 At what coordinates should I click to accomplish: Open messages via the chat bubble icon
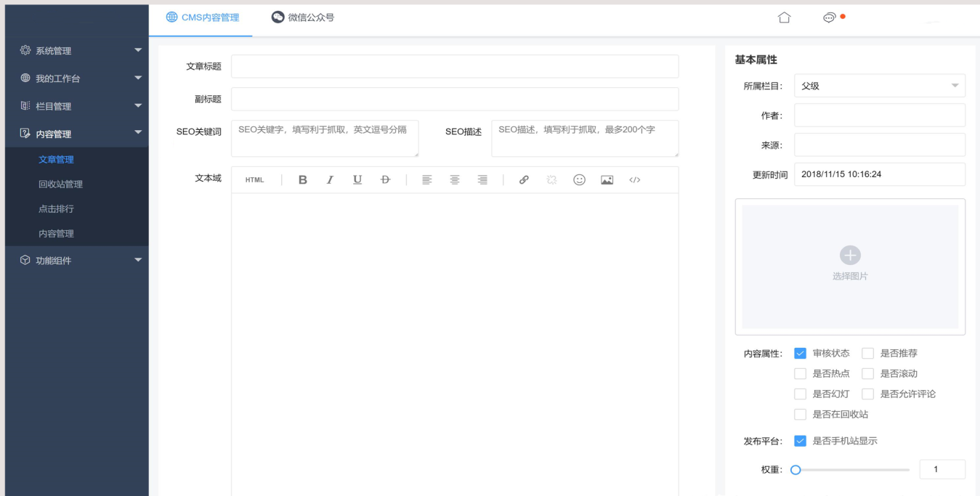(829, 17)
